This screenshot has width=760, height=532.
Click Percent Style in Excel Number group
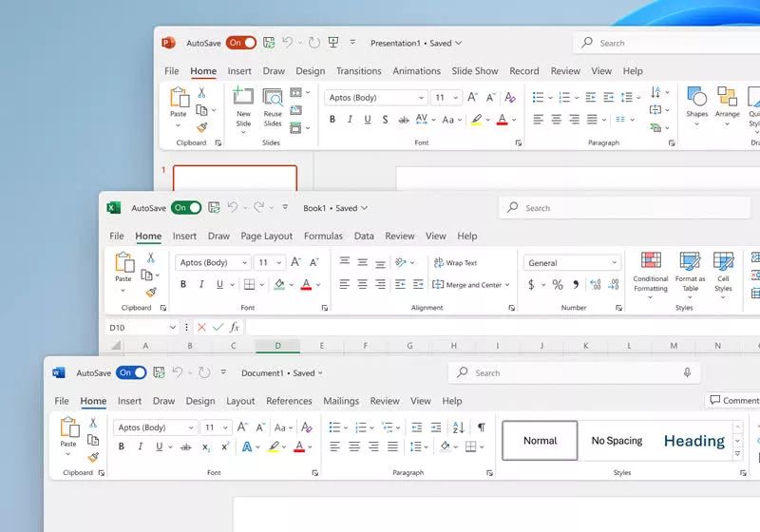[558, 284]
